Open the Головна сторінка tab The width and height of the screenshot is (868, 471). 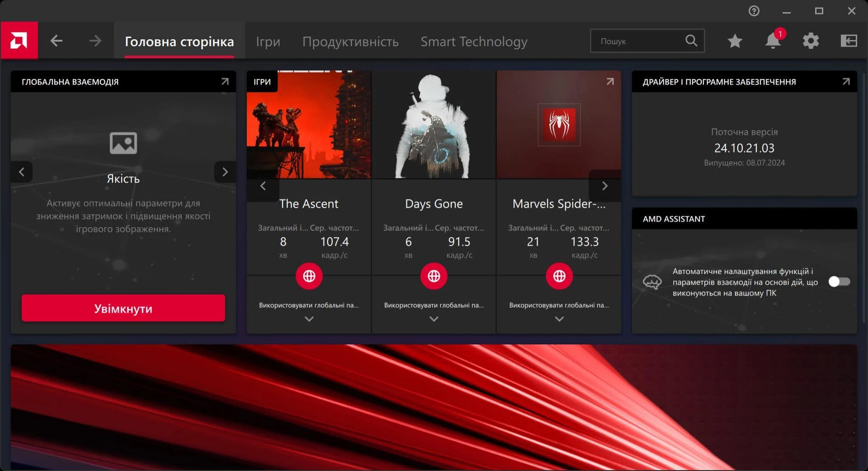click(179, 42)
